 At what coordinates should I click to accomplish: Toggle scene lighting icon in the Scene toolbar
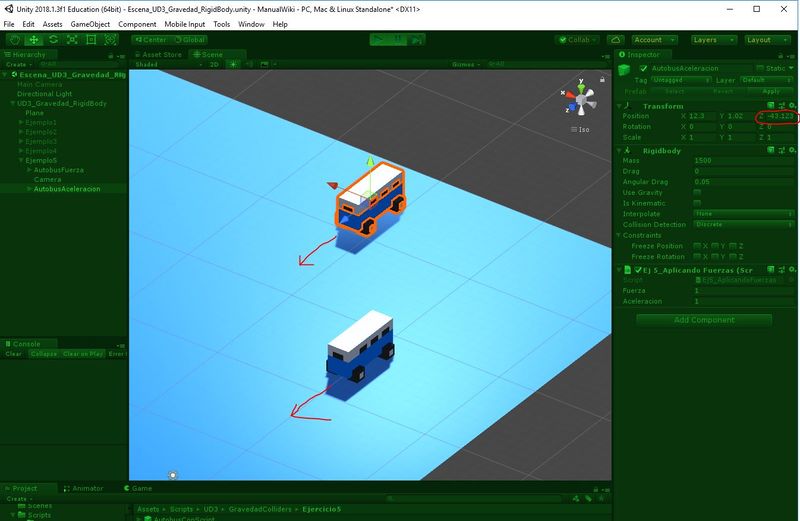[233, 64]
